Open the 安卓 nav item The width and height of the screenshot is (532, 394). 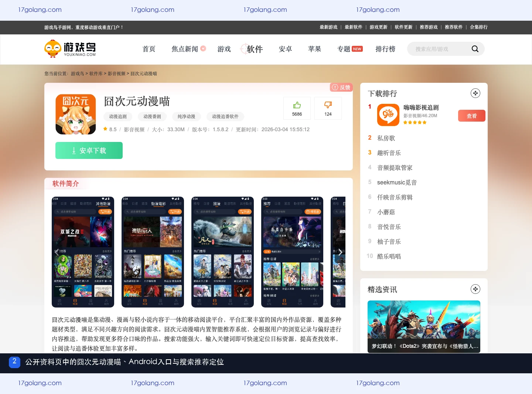[x=285, y=49]
